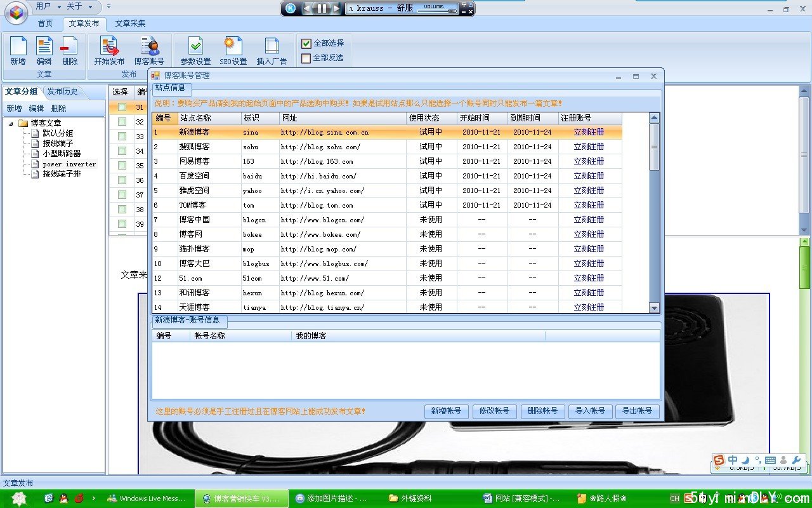Click the site list scroll up arrow
Viewport: 812px width, 508px height.
[655, 118]
